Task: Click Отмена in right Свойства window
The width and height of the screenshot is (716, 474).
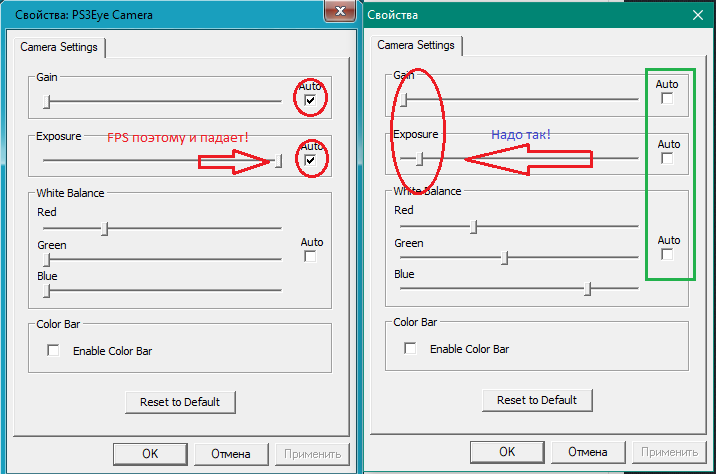Action: (588, 452)
